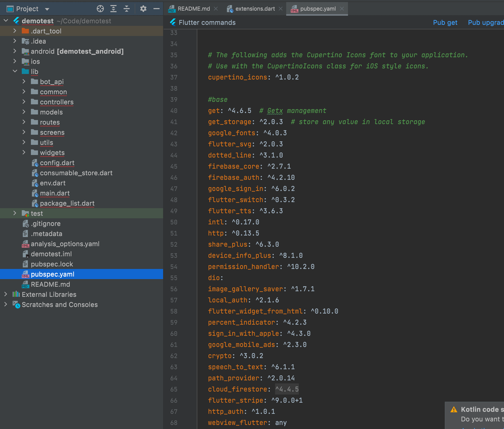Collapse the lib folder
The width and height of the screenshot is (504, 429).
pyautogui.click(x=15, y=71)
